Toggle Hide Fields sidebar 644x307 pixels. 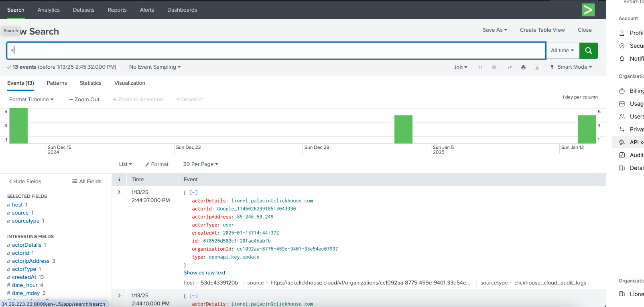pos(25,182)
